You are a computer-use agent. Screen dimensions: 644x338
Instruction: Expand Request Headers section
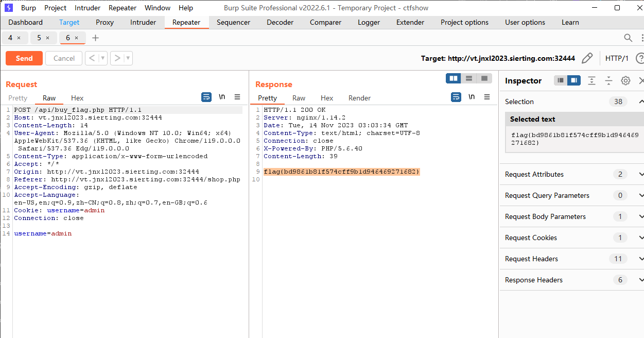(641, 259)
